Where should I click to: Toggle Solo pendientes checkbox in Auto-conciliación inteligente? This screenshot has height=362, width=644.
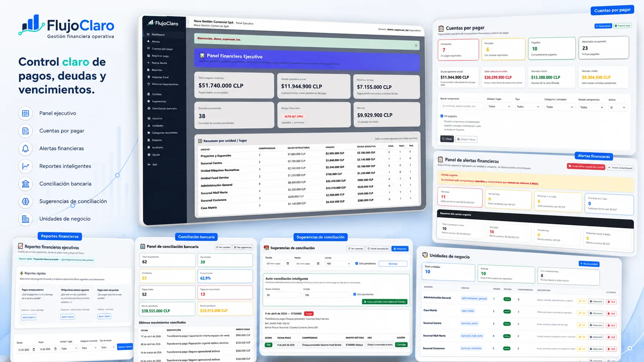(354, 294)
